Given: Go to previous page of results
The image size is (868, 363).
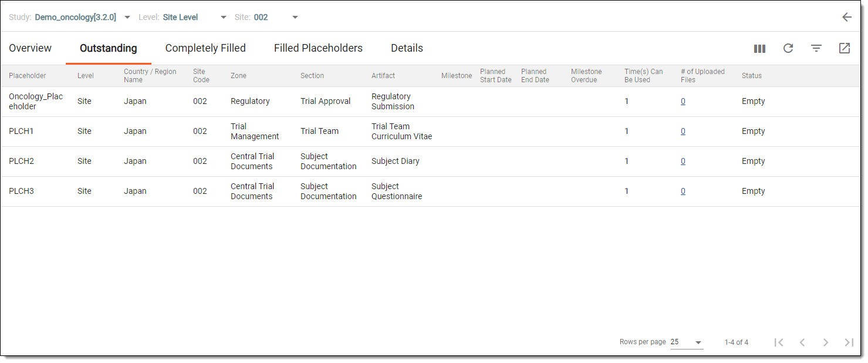Looking at the screenshot, I should (x=802, y=342).
